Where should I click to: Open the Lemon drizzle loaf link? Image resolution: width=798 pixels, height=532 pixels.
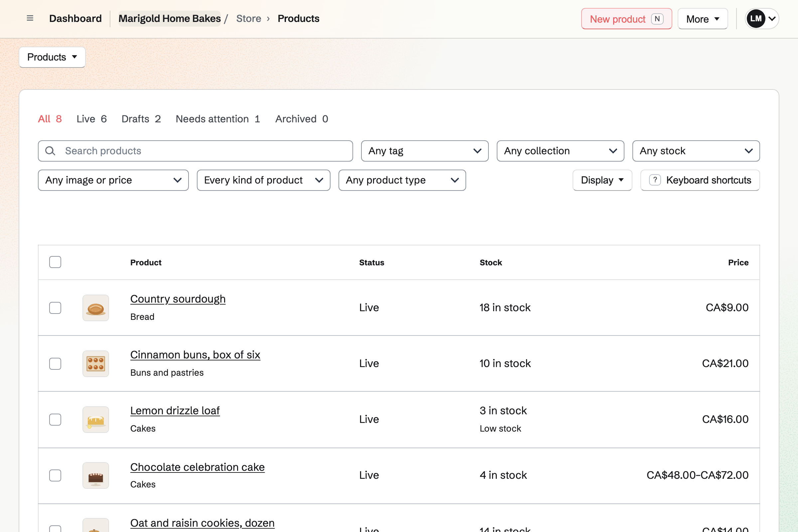(x=175, y=411)
